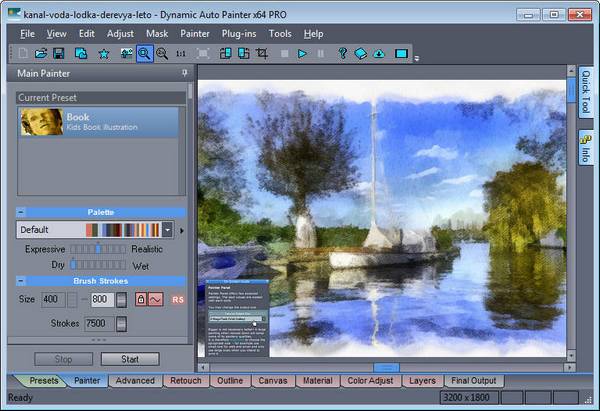This screenshot has height=411, width=600.
Task: Adjust the Expressive to Realistic slider
Action: coord(98,248)
